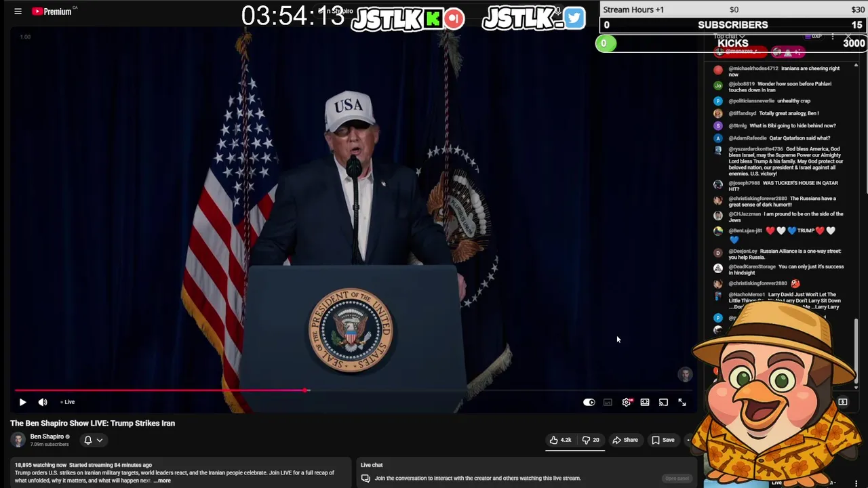Click the Twitter bird icon
This screenshot has height=488, width=868.
[574, 18]
